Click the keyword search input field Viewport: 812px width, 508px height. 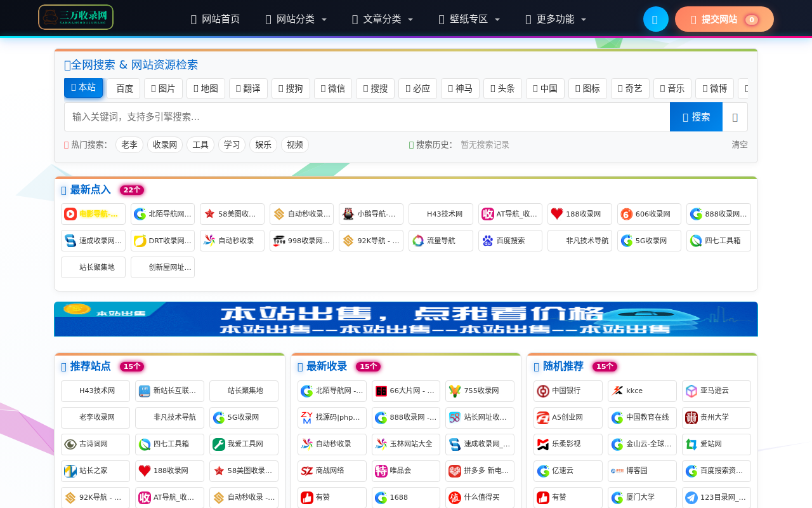tap(362, 117)
